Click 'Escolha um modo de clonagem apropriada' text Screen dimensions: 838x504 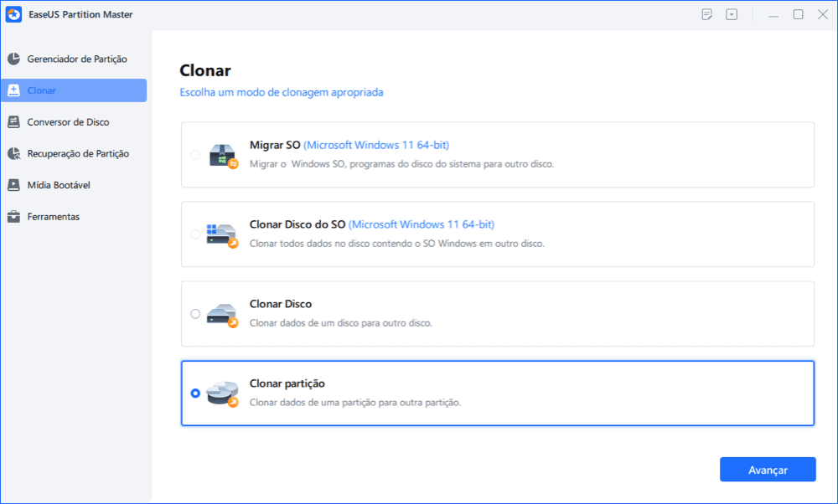[x=281, y=92]
